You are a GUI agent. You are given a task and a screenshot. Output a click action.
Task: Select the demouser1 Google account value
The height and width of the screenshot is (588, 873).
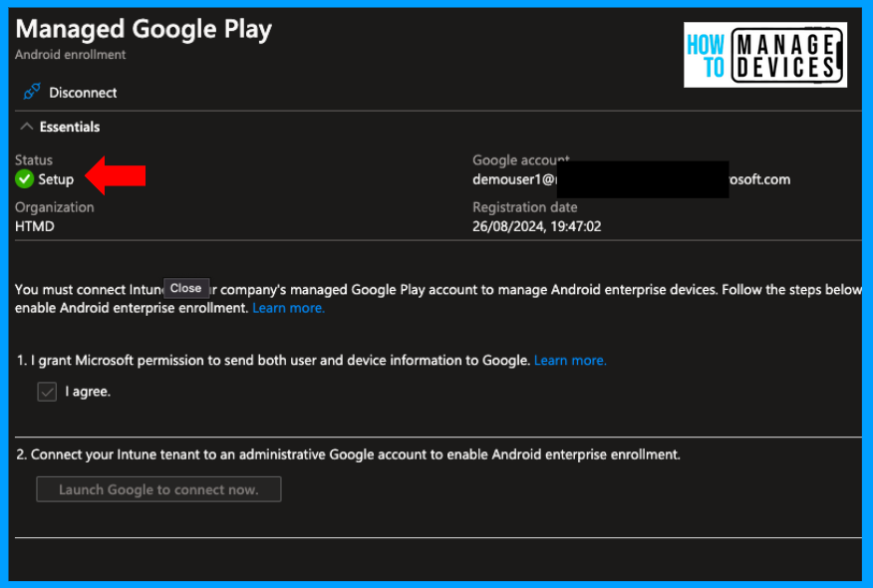click(632, 179)
